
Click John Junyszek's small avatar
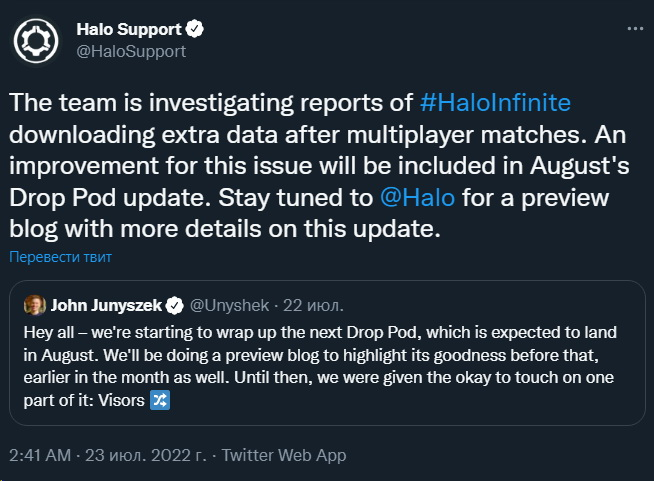click(34, 304)
